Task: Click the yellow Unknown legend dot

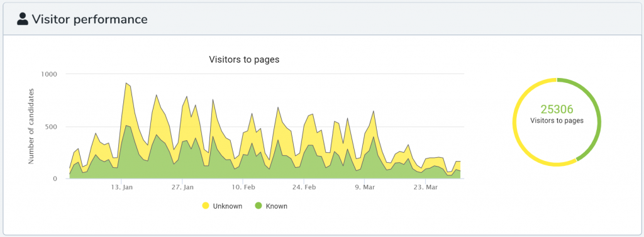Action: (206, 206)
